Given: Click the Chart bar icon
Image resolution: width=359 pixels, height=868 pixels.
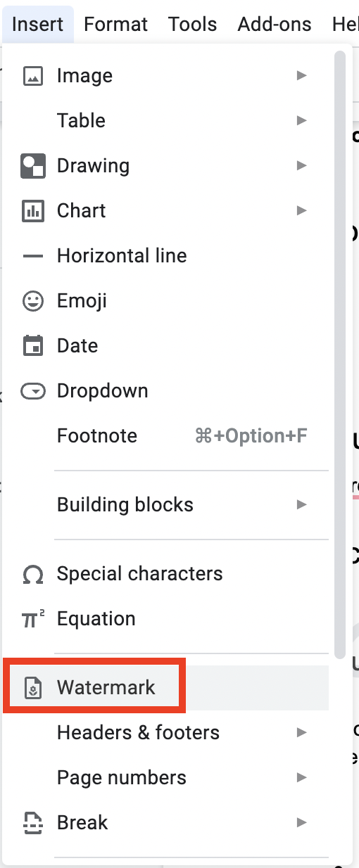Looking at the screenshot, I should (33, 211).
